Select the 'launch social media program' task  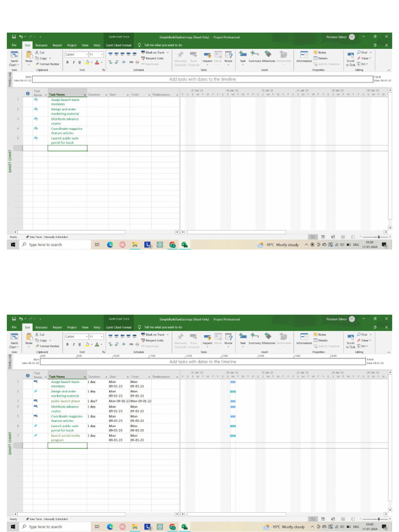pos(65,437)
